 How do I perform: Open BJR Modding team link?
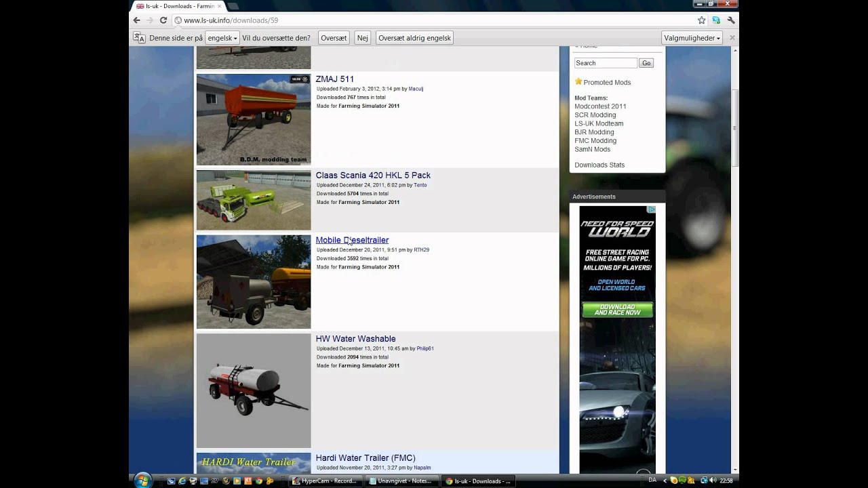594,132
